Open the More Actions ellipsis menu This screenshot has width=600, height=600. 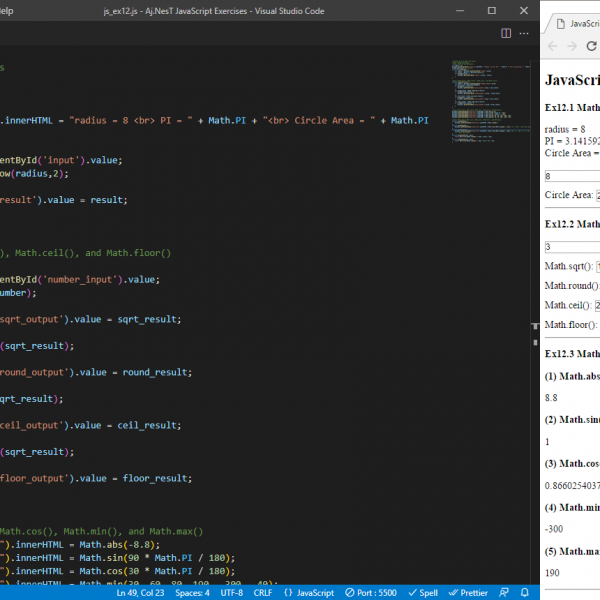click(526, 33)
